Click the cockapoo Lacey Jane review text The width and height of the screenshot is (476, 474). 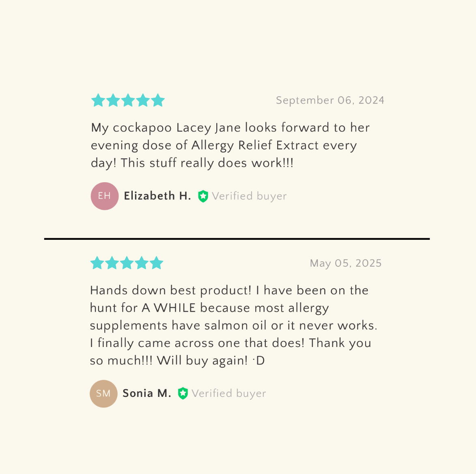click(x=230, y=145)
